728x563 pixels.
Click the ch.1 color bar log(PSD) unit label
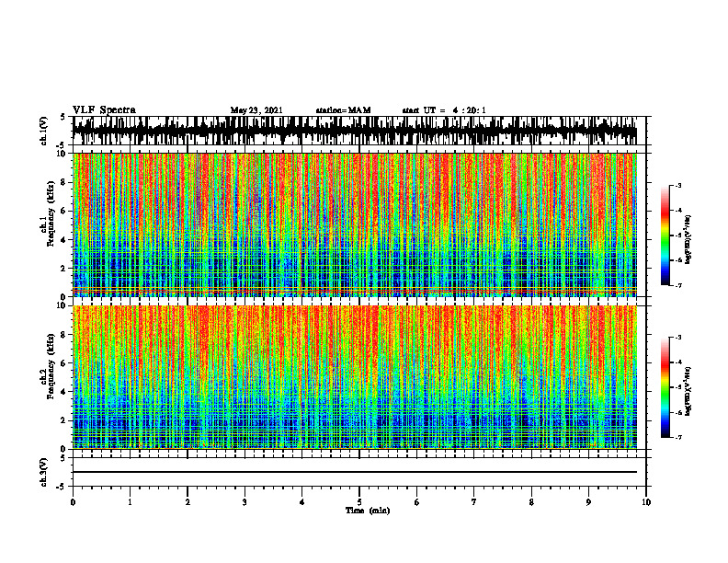pyautogui.click(x=688, y=240)
